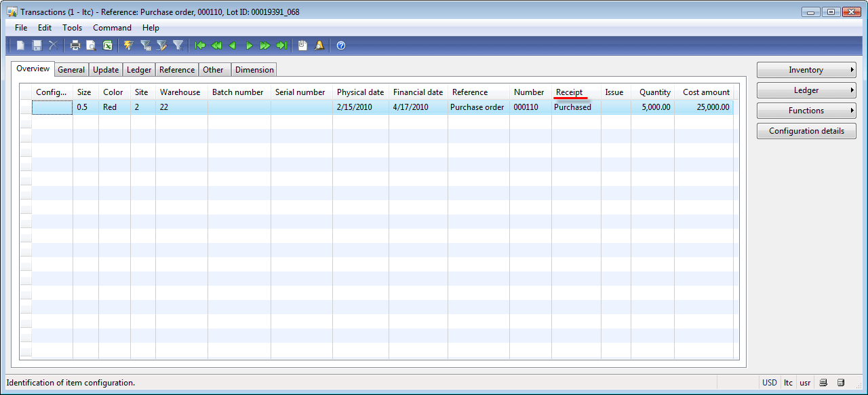
Task: Expand the Functions menu button
Action: pos(806,111)
